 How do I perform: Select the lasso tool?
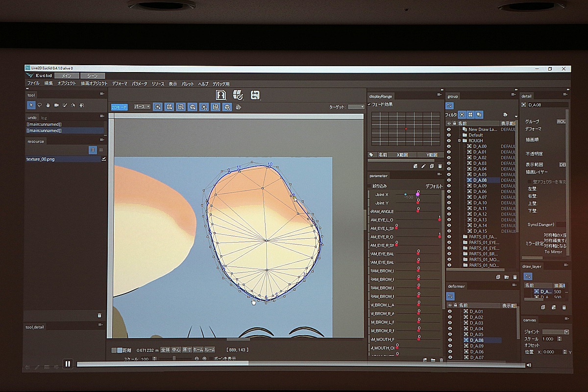tap(39, 105)
